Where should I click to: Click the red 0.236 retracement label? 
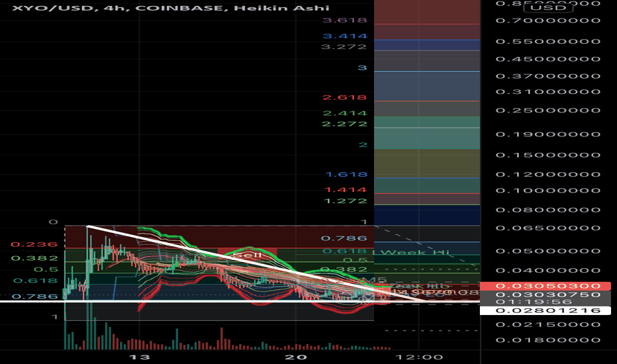tap(34, 244)
